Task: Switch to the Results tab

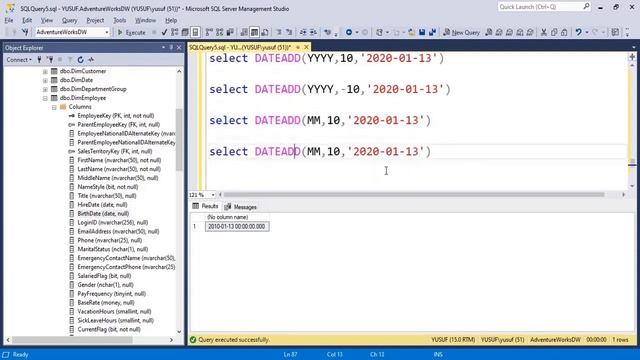Action: click(x=206, y=207)
